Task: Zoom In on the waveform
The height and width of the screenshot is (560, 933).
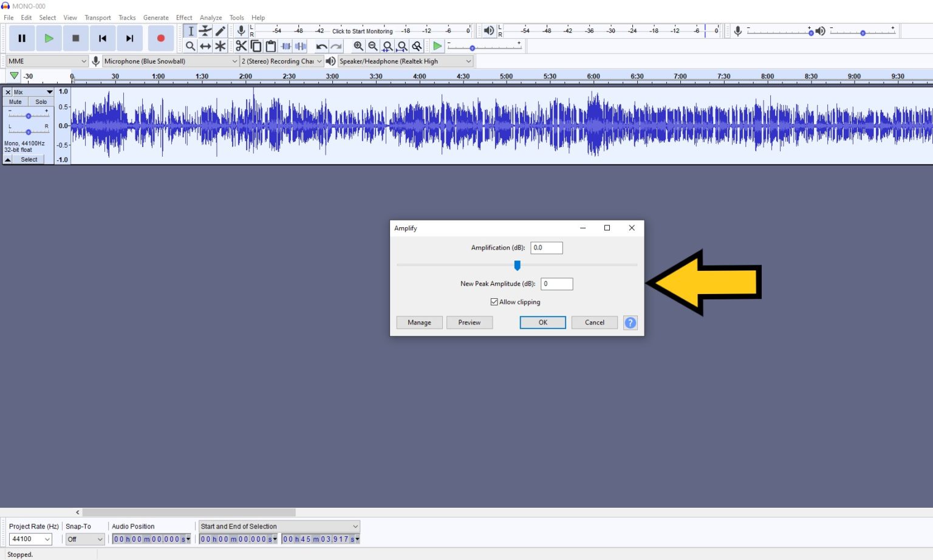Action: pyautogui.click(x=358, y=46)
